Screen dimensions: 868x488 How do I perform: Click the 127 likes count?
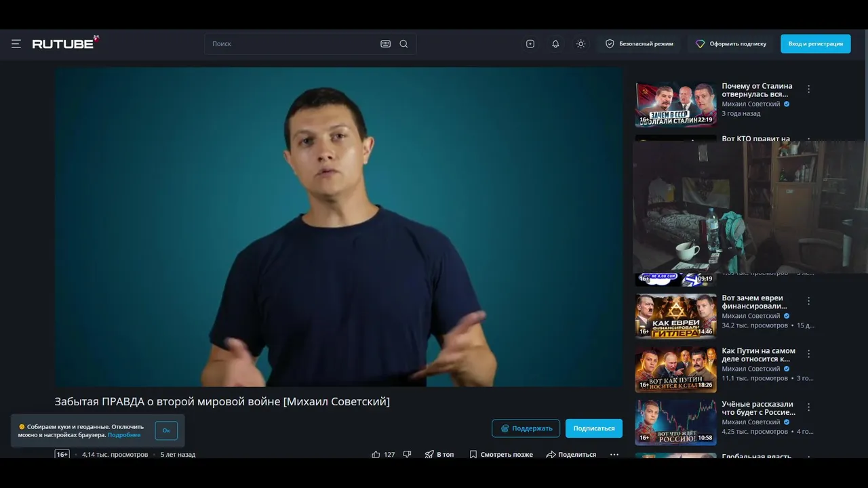click(x=389, y=455)
